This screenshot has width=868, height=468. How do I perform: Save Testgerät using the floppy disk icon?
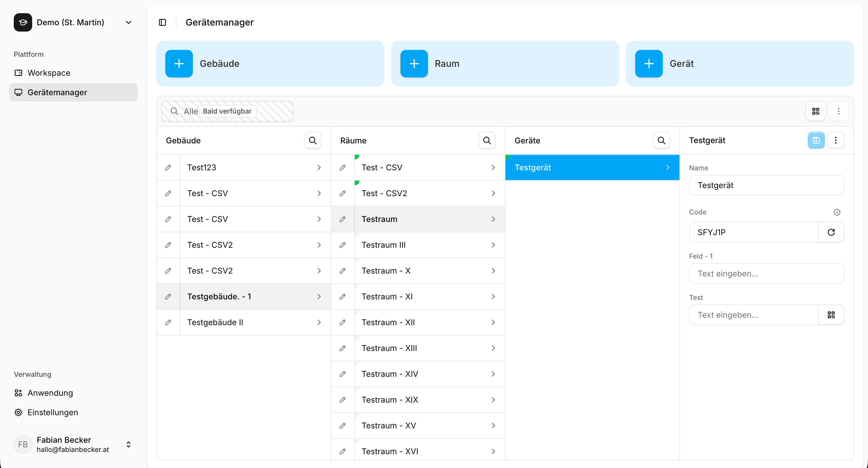tap(816, 140)
